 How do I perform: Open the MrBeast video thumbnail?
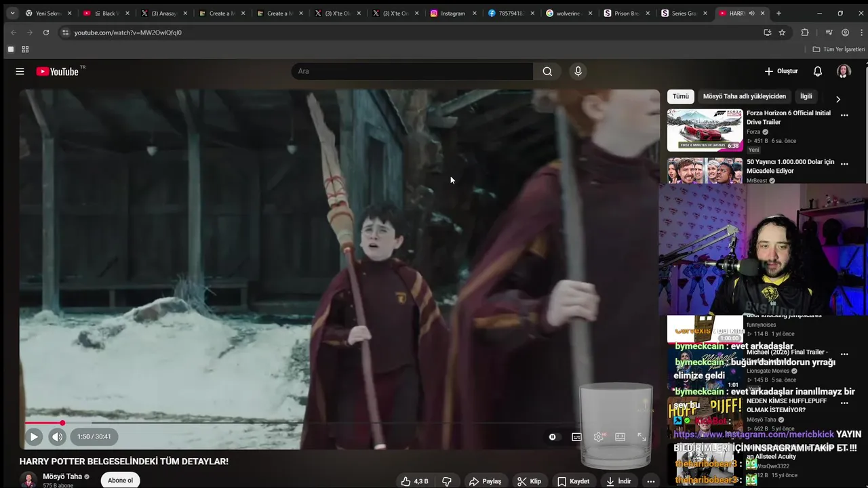[705, 171]
